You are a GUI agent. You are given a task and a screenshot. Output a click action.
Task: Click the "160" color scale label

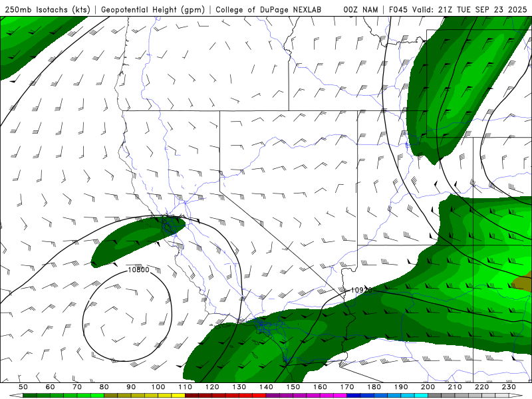[321, 387]
